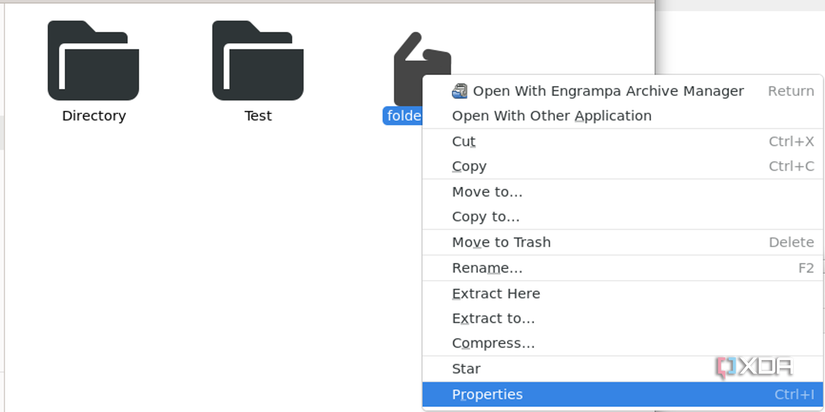Select Extract Here menu option
825x412 pixels.
click(496, 294)
